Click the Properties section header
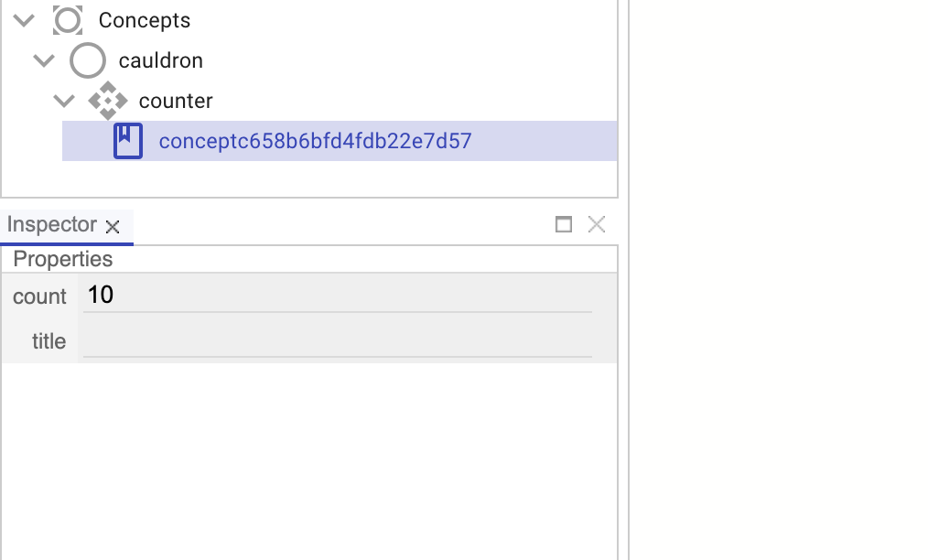This screenshot has height=560, width=928. pyautogui.click(x=63, y=259)
